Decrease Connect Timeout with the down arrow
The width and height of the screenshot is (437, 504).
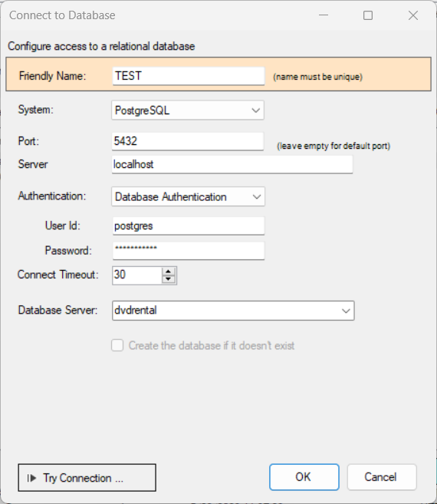tap(169, 279)
